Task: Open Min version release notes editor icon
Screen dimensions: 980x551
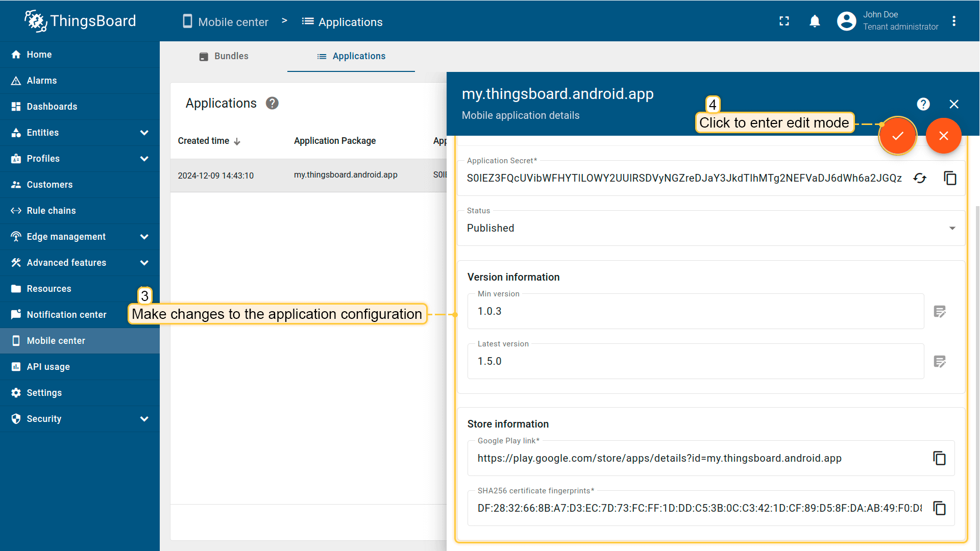Action: [940, 311]
